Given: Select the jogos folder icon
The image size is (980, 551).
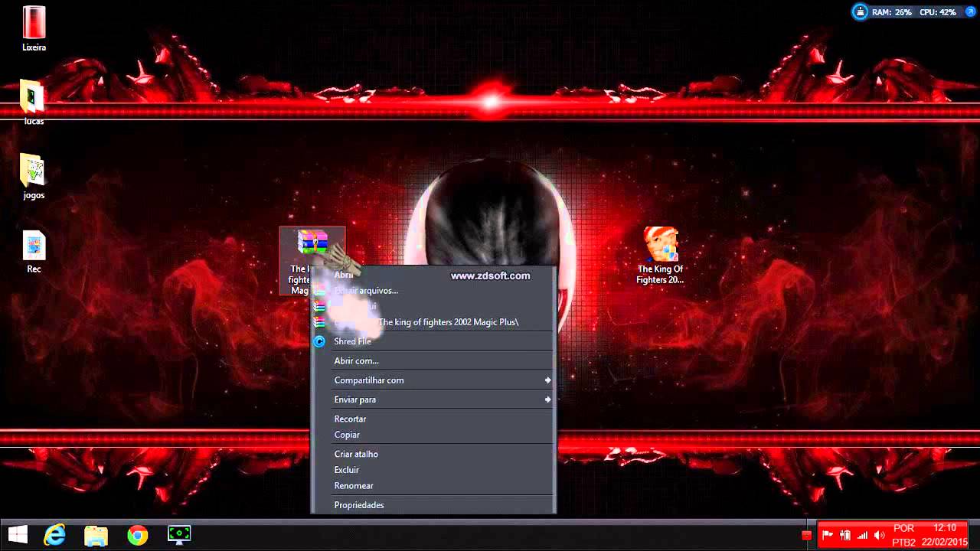Looking at the screenshot, I should (34, 176).
